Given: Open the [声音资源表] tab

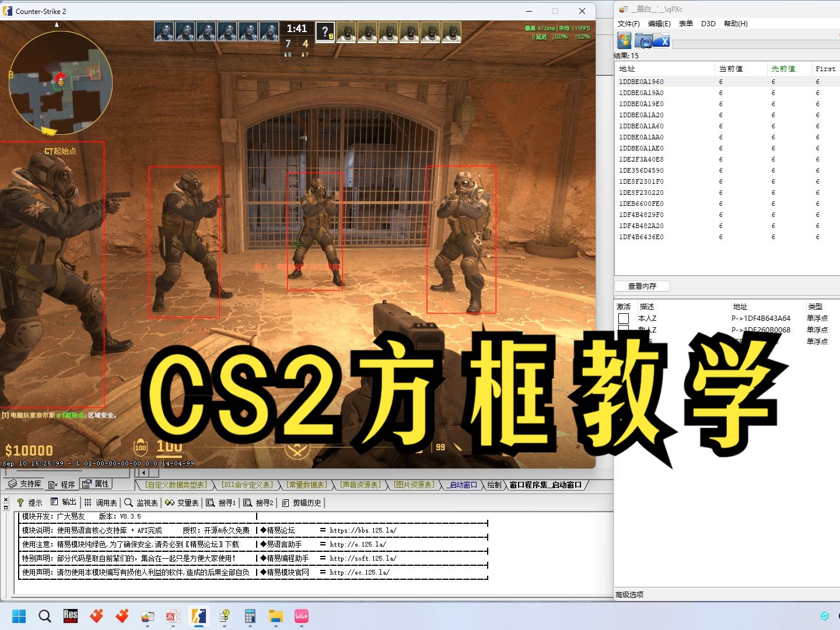Looking at the screenshot, I should click(360, 485).
